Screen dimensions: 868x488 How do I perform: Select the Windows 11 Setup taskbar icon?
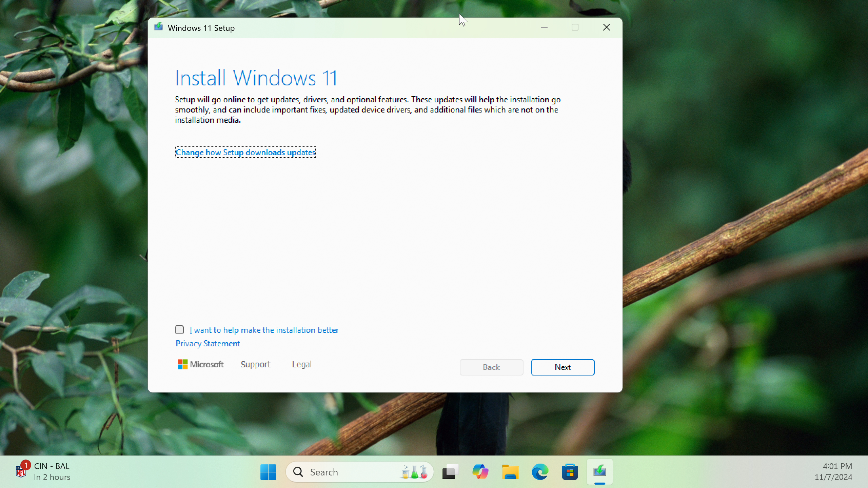599,472
